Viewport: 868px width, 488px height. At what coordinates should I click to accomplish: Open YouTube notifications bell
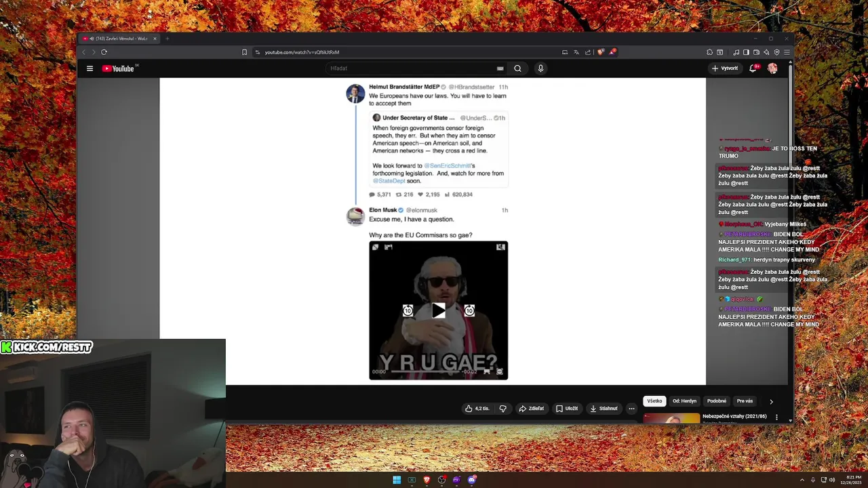tap(754, 68)
